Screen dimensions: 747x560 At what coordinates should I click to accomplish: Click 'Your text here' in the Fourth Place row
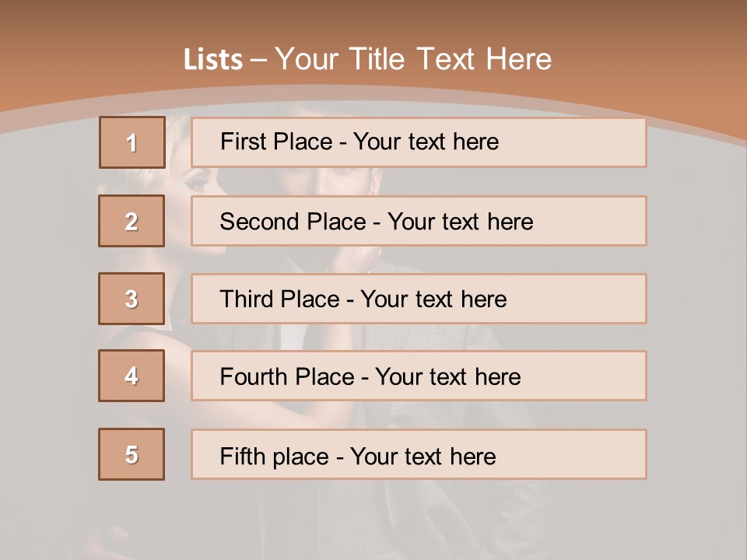447,377
